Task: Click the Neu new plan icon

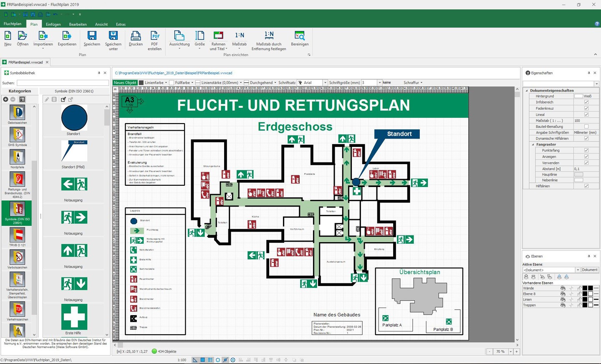Action: click(8, 38)
